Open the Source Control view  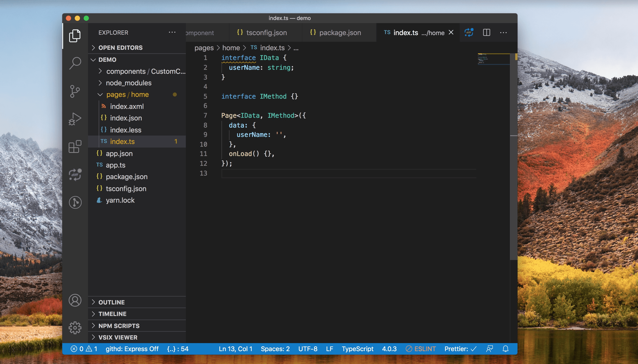click(x=75, y=91)
